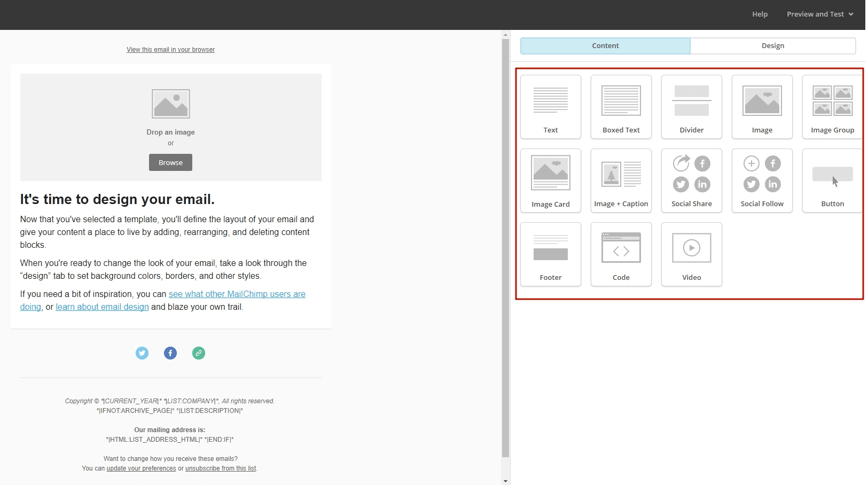Switch to the Content tab
This screenshot has width=868, height=485.
605,46
